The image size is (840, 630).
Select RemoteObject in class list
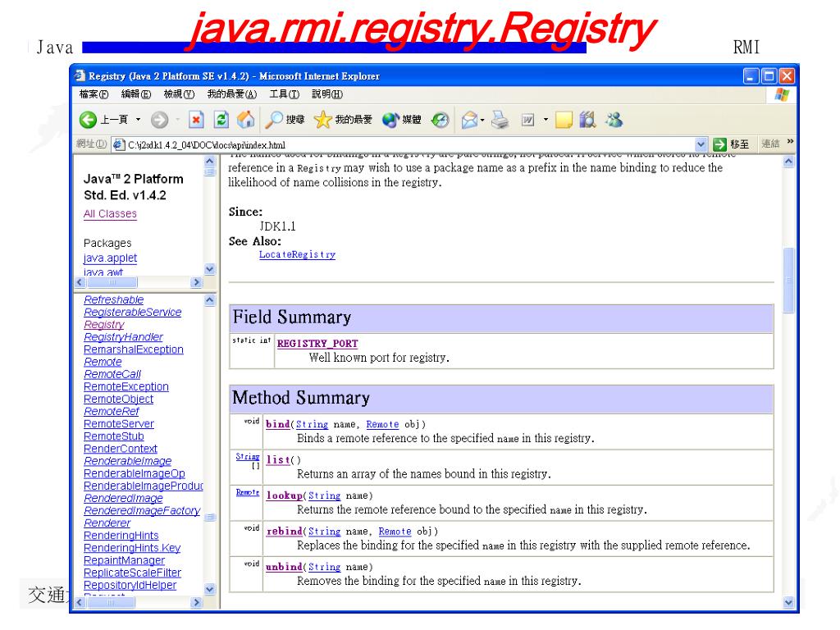[x=118, y=399]
